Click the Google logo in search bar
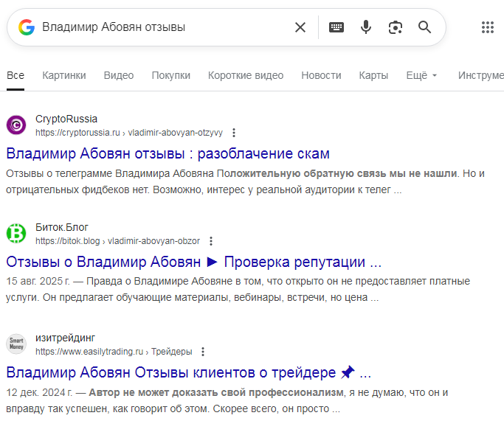The height and width of the screenshot is (421, 504). pyautogui.click(x=27, y=27)
